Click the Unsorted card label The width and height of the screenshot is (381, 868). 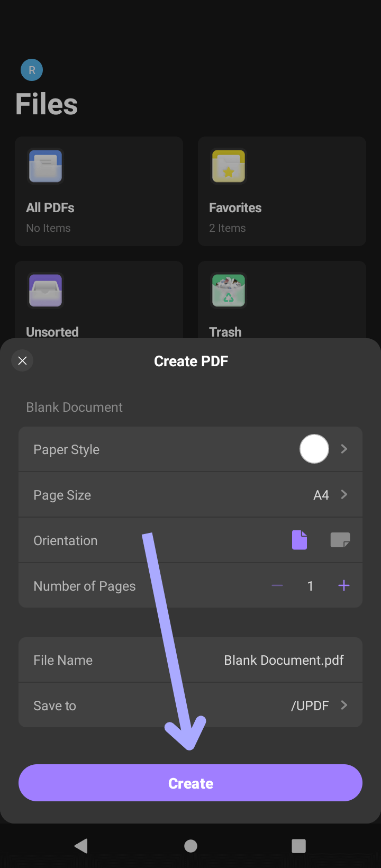pyautogui.click(x=52, y=332)
